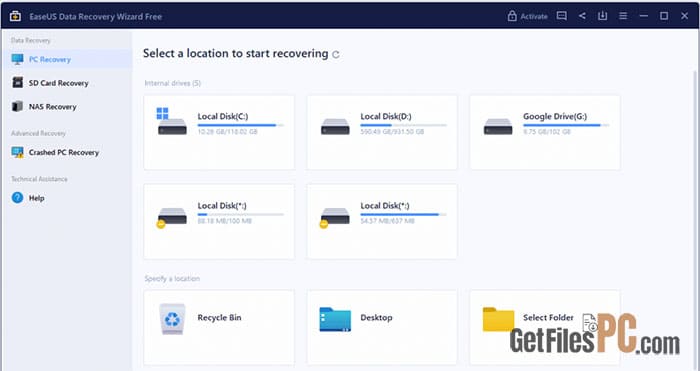The image size is (700, 371).
Task: Select Google Drive(G:) drive card
Action: click(545, 132)
